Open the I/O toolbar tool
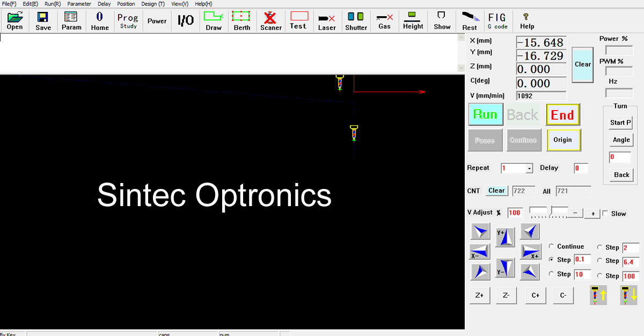Image resolution: width=644 pixels, height=336 pixels. coord(186,21)
